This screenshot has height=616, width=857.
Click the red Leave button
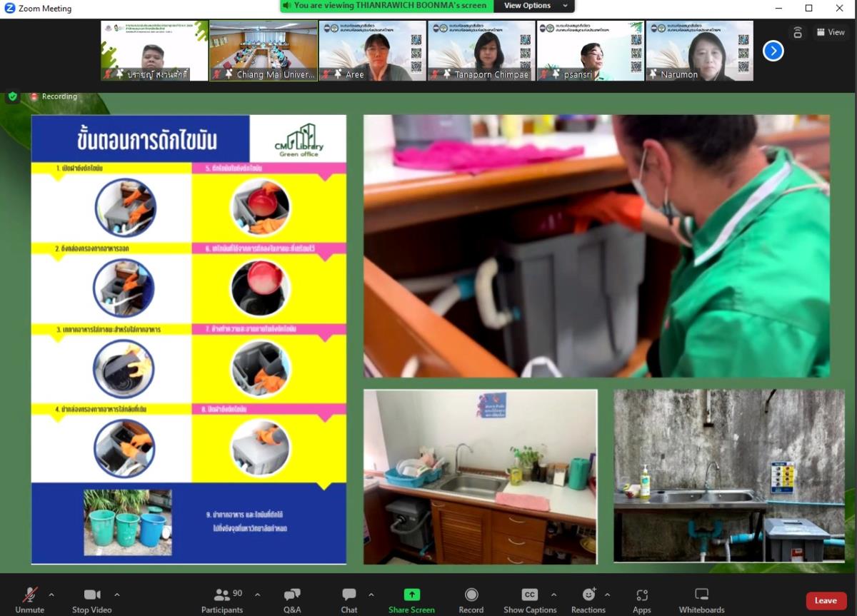point(826,600)
